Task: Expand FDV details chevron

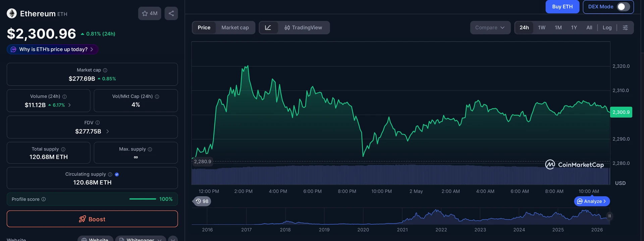Action: point(107,131)
